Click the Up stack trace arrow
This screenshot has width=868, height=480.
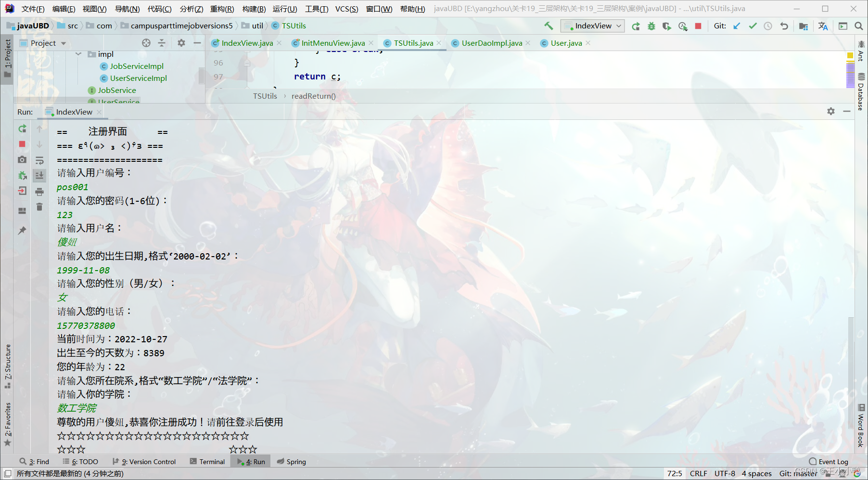[39, 129]
